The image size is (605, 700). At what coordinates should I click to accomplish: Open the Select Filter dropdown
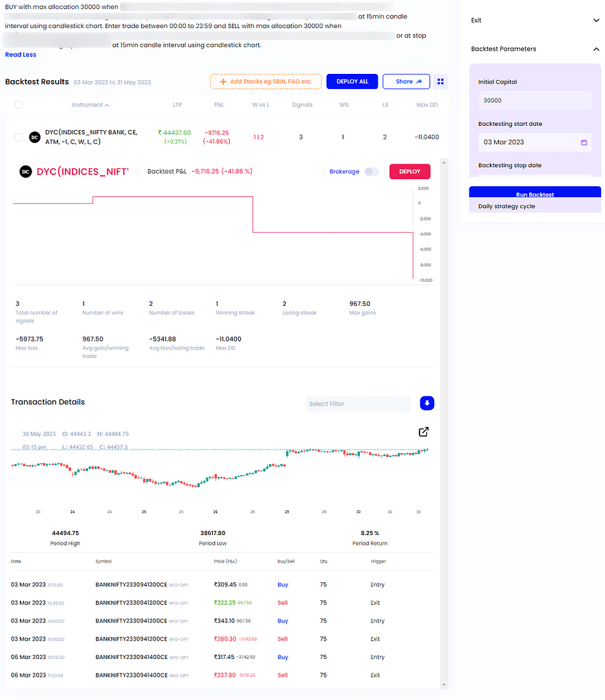coord(357,403)
